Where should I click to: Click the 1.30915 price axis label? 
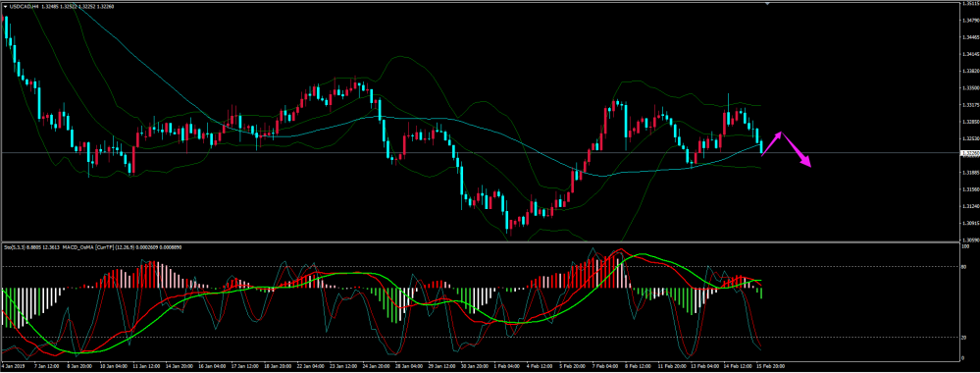click(x=970, y=223)
